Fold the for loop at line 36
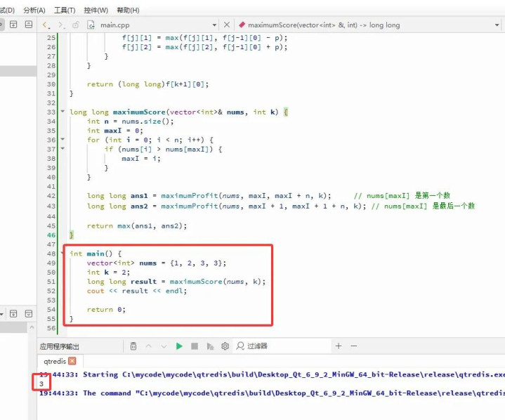Screen dimensions: 505x420 tap(63, 140)
